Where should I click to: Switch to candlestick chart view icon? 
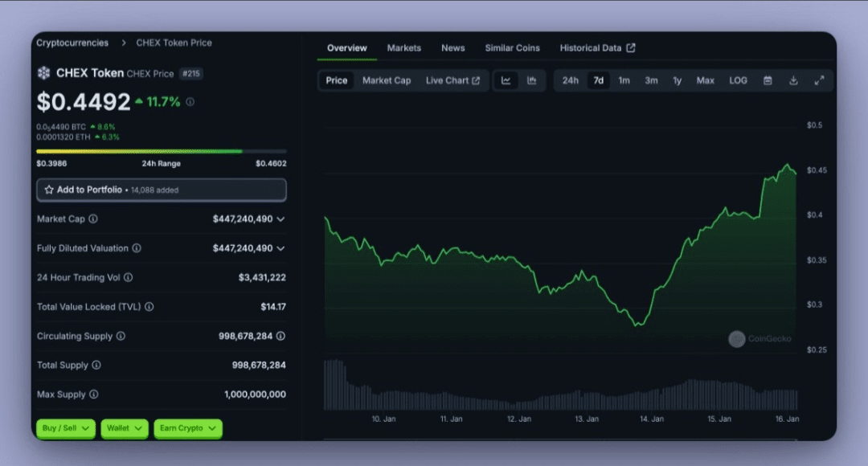pyautogui.click(x=531, y=80)
